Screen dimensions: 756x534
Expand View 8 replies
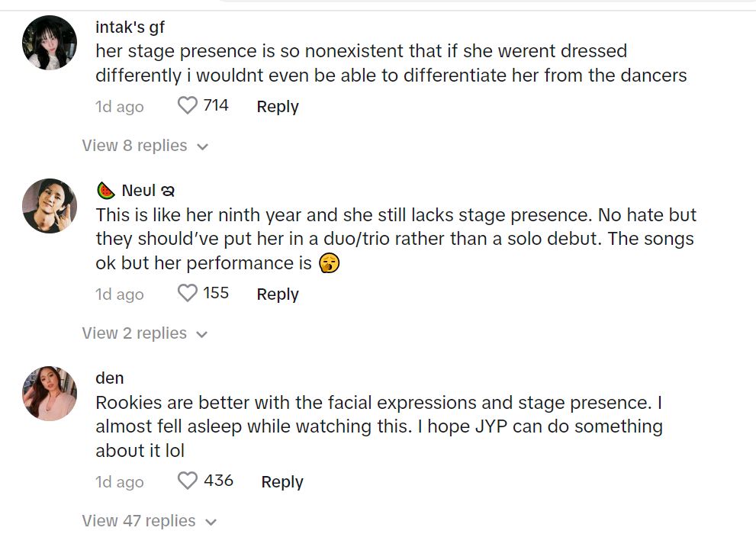click(145, 146)
